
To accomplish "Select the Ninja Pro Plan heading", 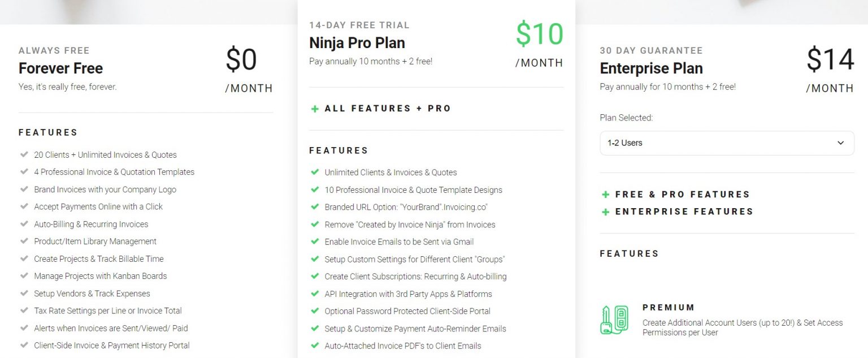I will [357, 43].
